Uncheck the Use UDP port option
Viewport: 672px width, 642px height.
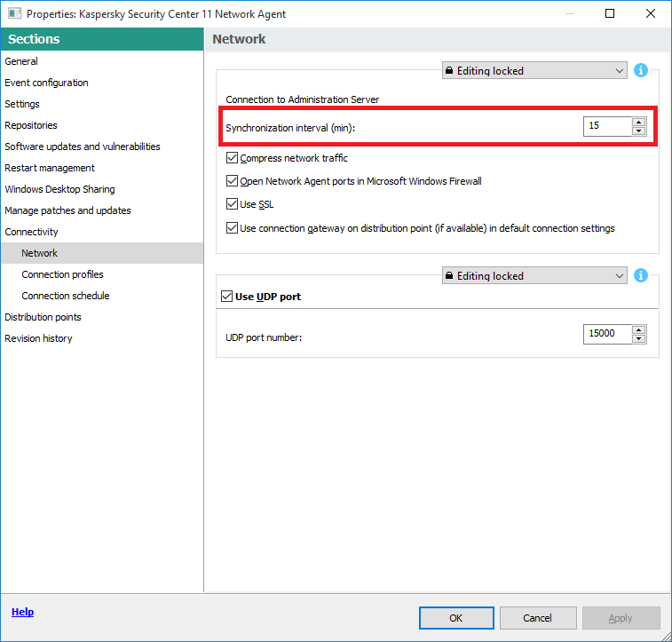click(x=226, y=297)
